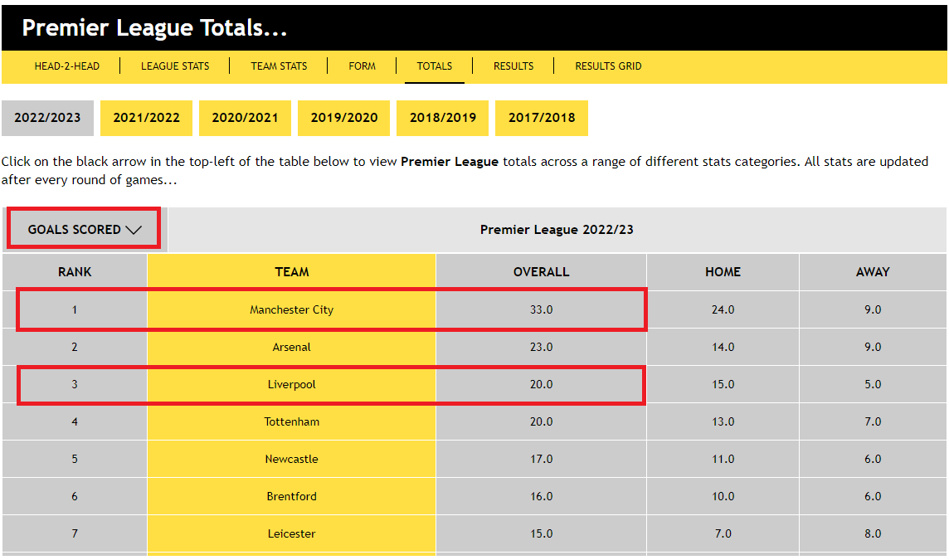View the 2018/2019 season totals

click(x=442, y=117)
